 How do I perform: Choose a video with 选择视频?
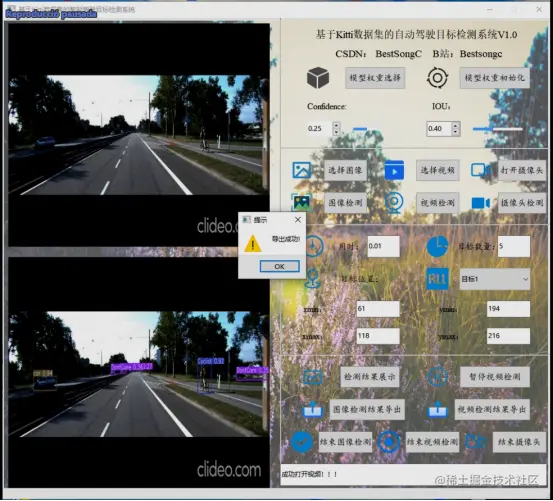pos(438,170)
